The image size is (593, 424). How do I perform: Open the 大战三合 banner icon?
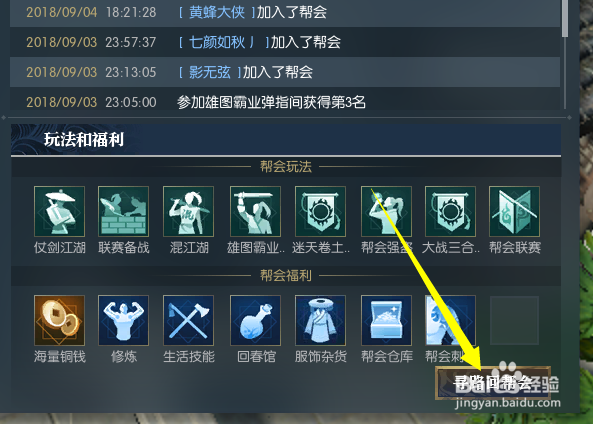click(450, 211)
